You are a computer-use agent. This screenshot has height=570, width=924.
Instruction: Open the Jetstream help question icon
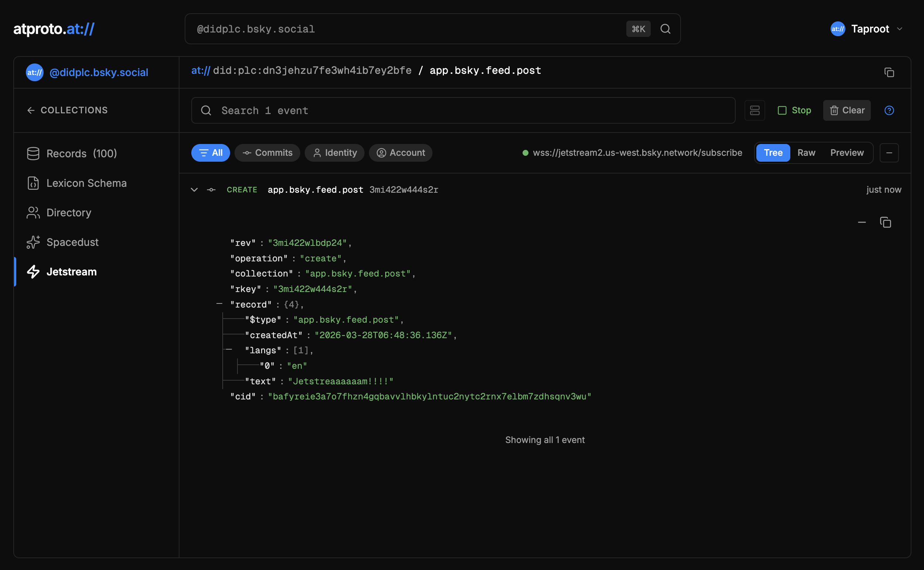tap(889, 110)
